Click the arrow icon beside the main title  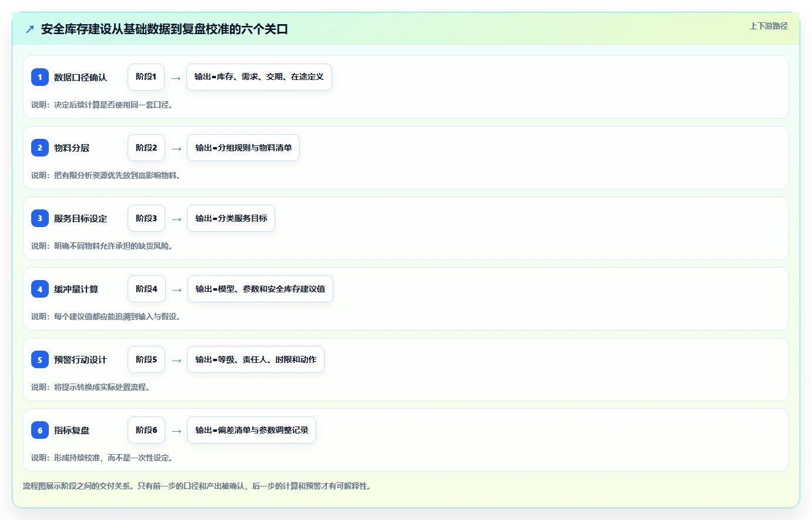(30, 29)
